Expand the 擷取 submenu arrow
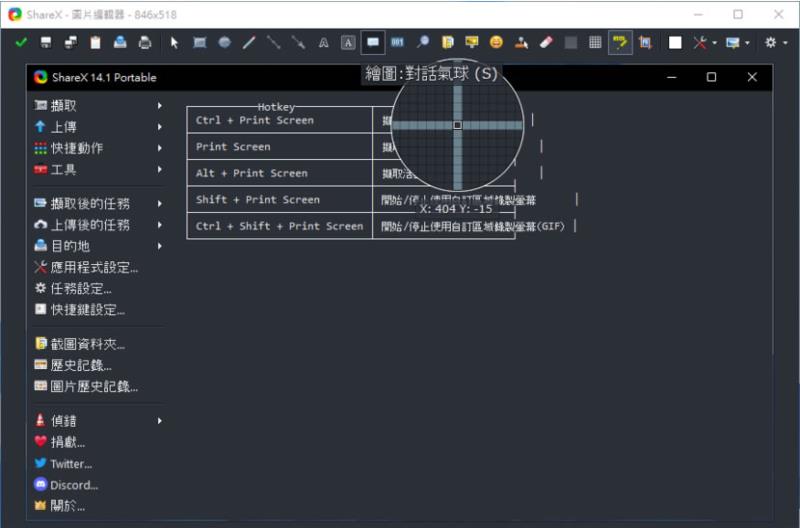Image resolution: width=800 pixels, height=528 pixels. pos(160,106)
